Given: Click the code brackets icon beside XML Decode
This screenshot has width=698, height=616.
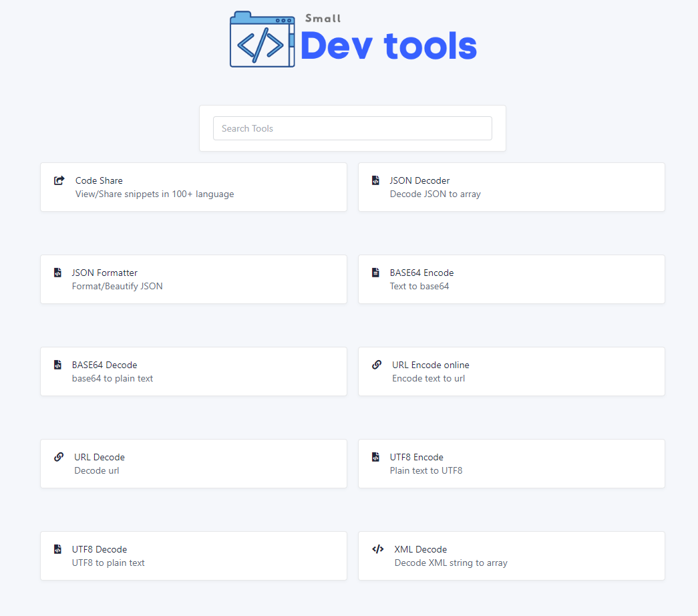Looking at the screenshot, I should [x=377, y=549].
